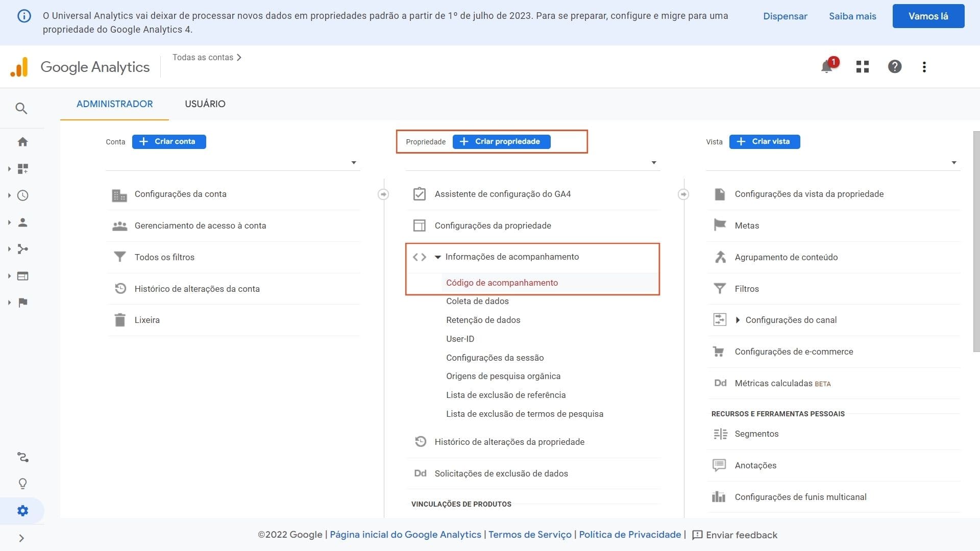
Task: Open the Property selector dropdown arrow
Action: [653, 163]
